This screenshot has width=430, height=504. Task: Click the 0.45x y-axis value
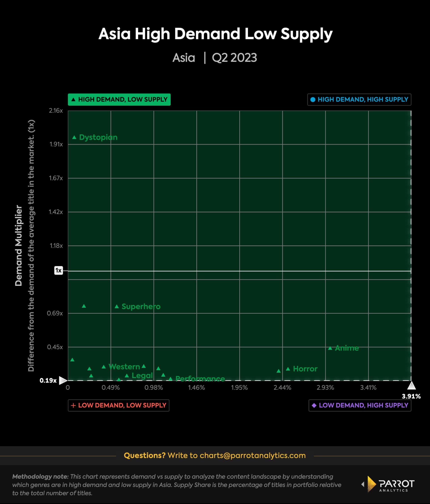point(55,347)
